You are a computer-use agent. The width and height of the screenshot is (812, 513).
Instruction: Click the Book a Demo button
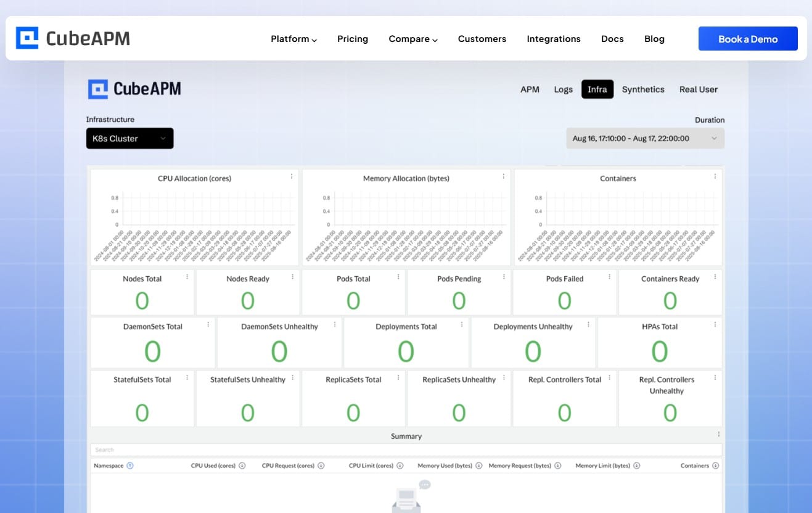point(748,38)
